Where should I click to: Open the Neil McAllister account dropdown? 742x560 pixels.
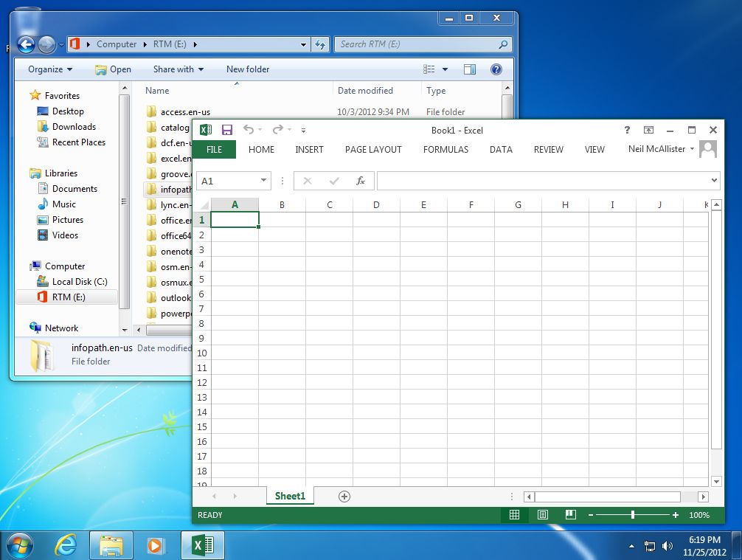pos(661,149)
